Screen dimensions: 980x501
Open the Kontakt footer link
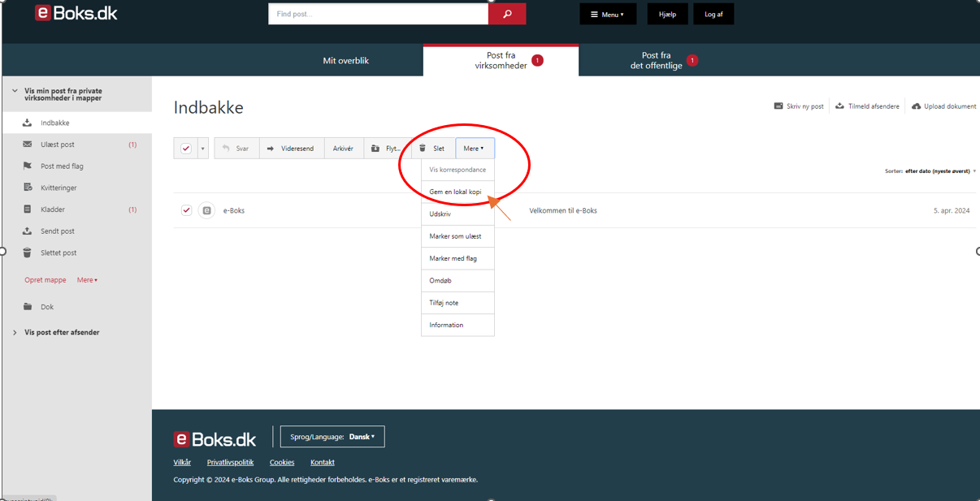(323, 462)
